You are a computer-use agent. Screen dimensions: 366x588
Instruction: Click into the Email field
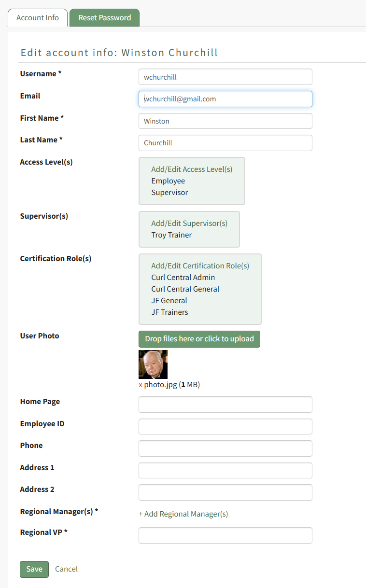(225, 99)
